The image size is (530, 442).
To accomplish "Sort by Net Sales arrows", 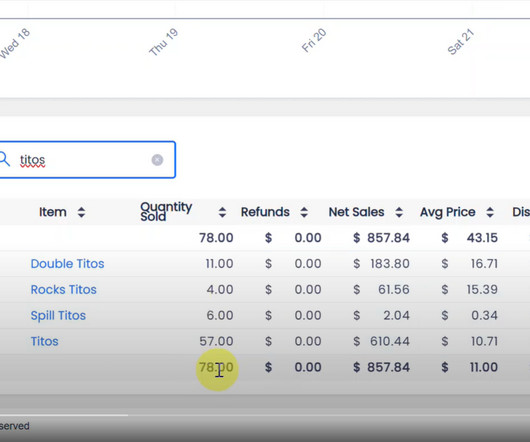I will pos(399,212).
